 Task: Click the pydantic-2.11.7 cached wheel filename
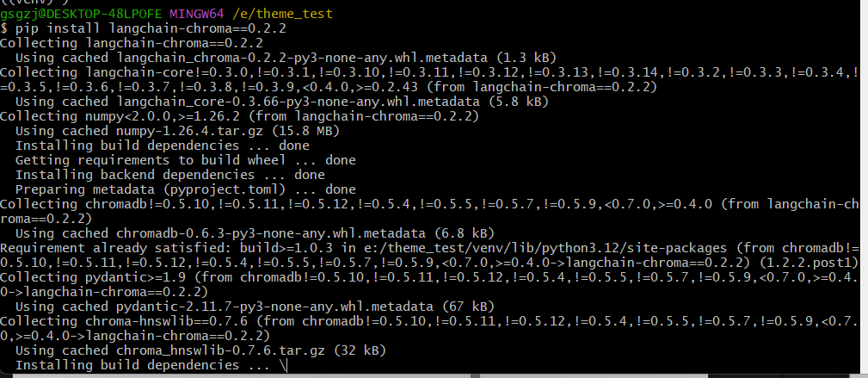274,307
